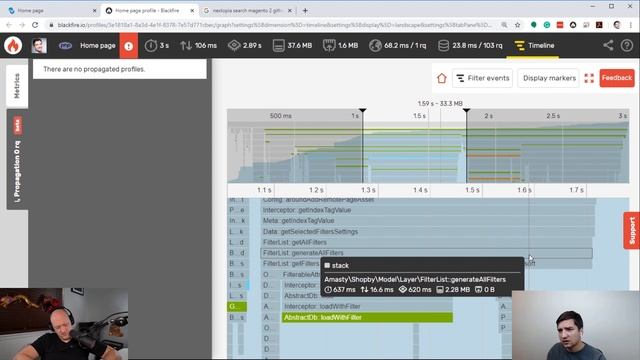
Task: Select the Meta::getIndexTagValue bar
Action: (x=428, y=221)
